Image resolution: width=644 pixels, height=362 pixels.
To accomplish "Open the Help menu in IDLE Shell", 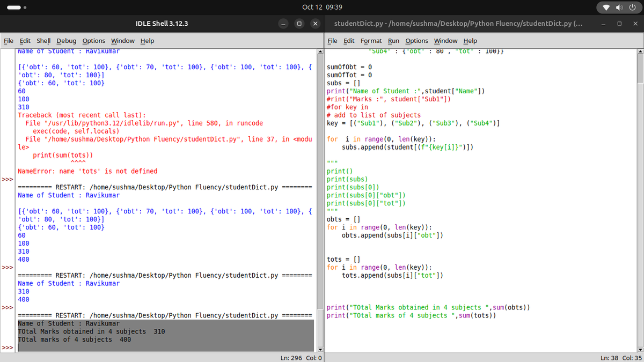I will (x=147, y=41).
